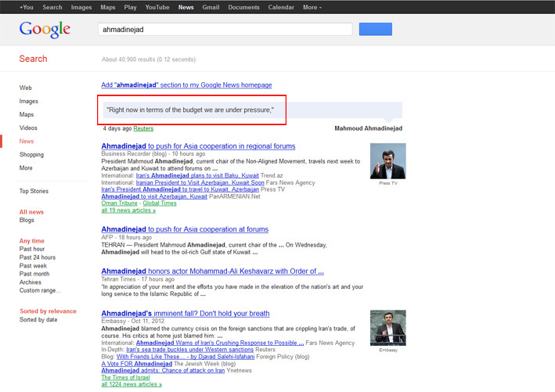
Task: Open Iran's sea trade buckles sanctions link
Action: pos(189,350)
